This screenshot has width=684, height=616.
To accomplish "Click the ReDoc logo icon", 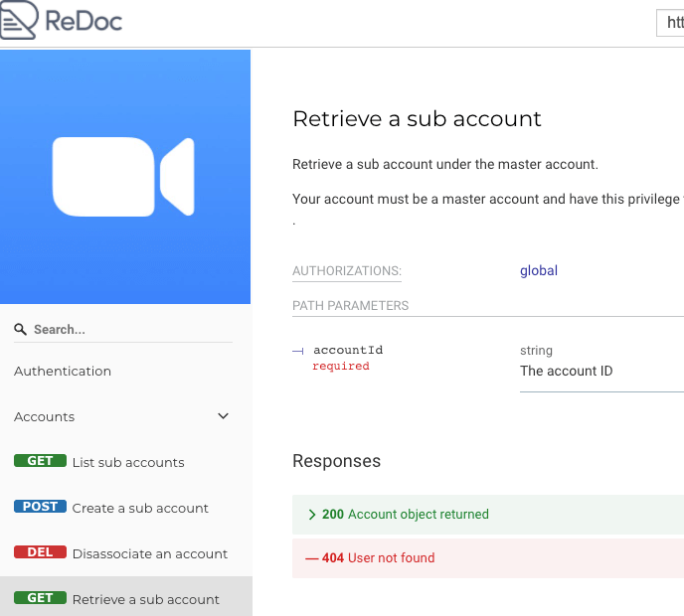I will (19, 20).
